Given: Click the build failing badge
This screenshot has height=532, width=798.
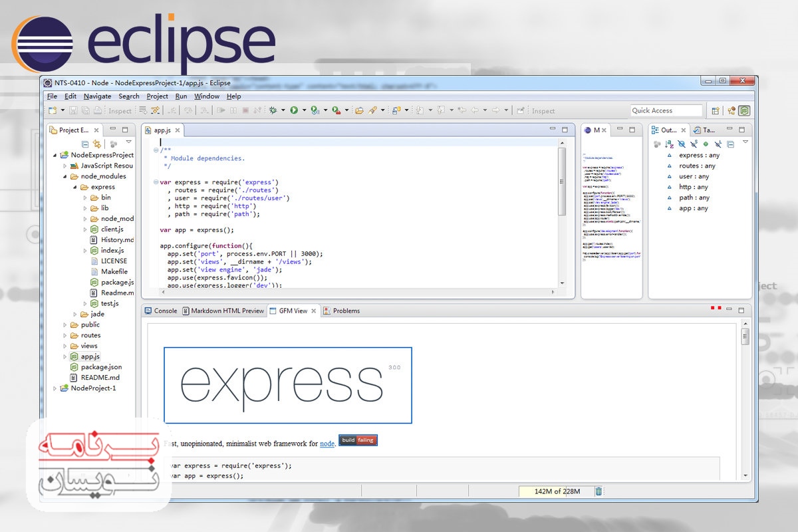Looking at the screenshot, I should pyautogui.click(x=358, y=440).
